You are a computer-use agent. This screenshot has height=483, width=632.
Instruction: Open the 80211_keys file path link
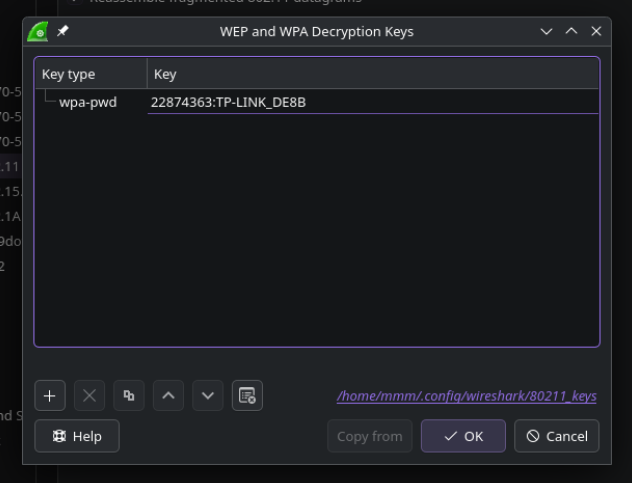click(x=466, y=396)
